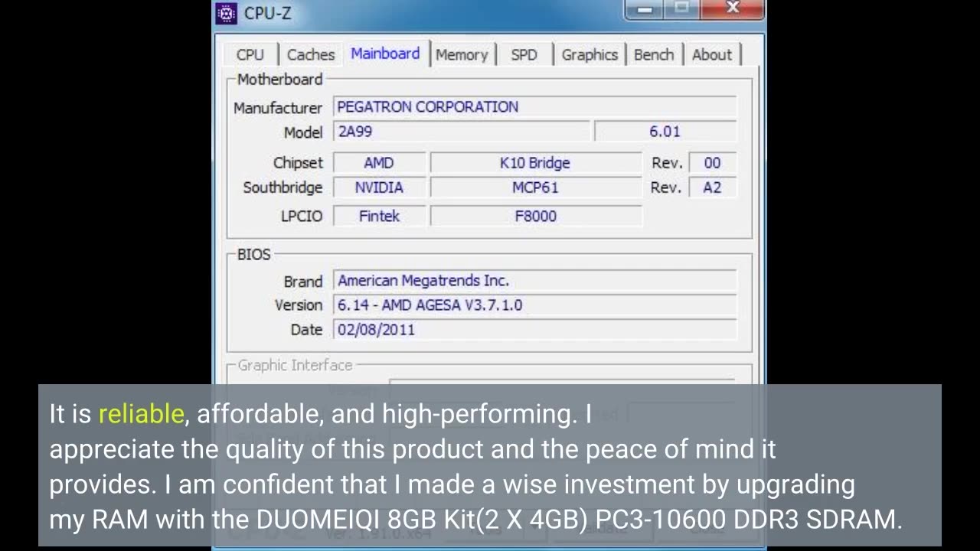The image size is (980, 551).
Task: Click the BIOS date 02/08/2011
Action: (x=535, y=330)
